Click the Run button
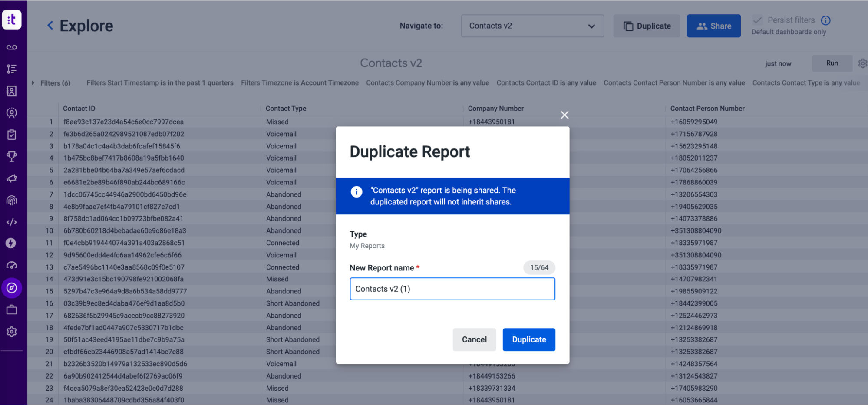868x405 pixels. pyautogui.click(x=832, y=63)
